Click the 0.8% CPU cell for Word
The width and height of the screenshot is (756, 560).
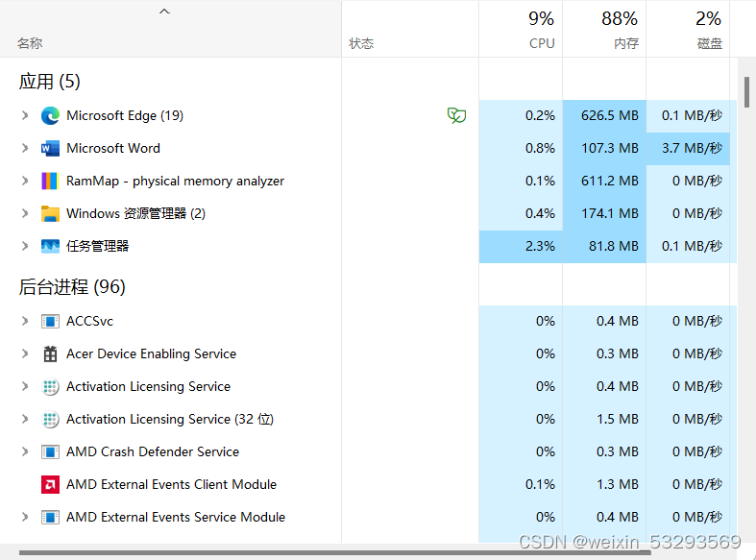521,149
